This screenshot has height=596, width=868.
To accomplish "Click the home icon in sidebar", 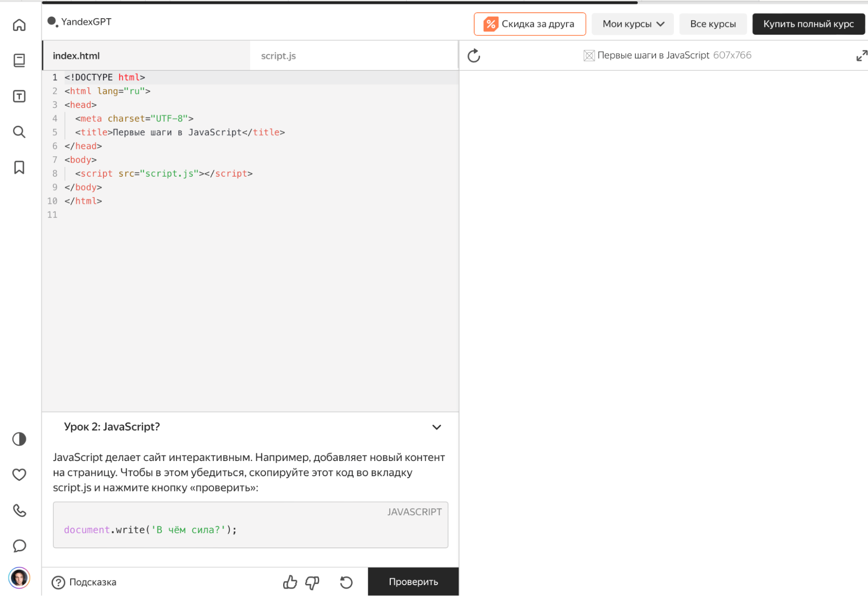I will pos(19,25).
